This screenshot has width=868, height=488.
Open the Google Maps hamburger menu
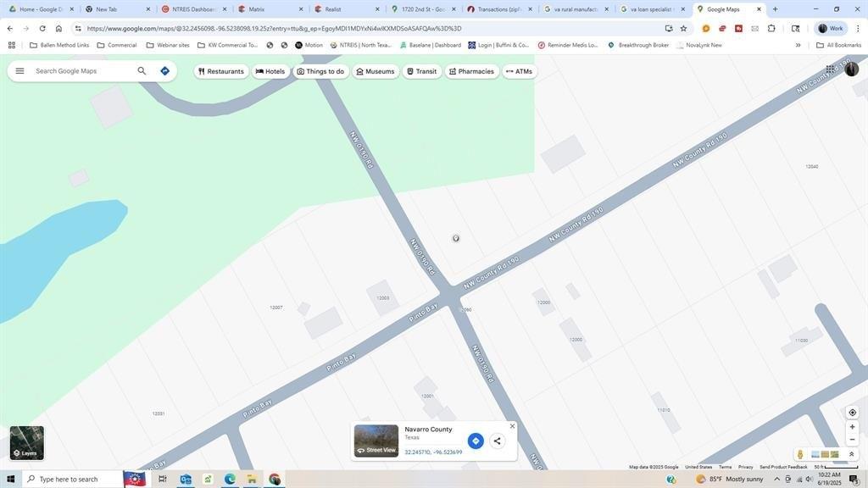pos(20,71)
